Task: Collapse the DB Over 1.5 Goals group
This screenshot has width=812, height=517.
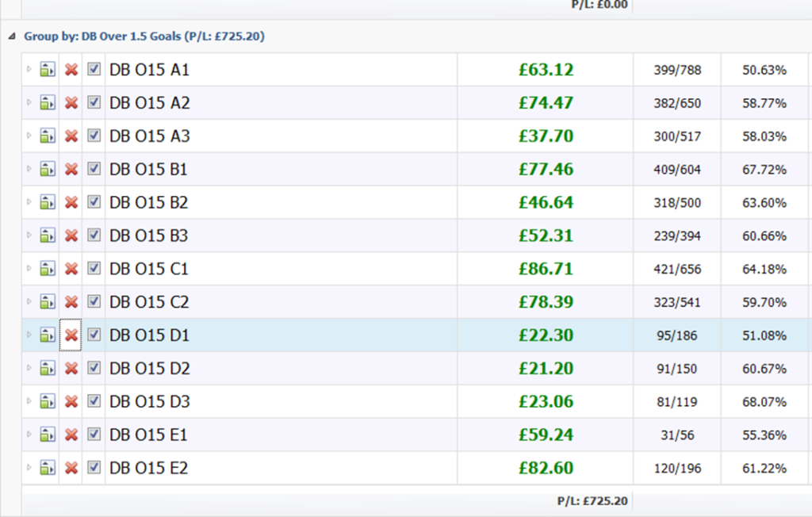Action: (11, 36)
